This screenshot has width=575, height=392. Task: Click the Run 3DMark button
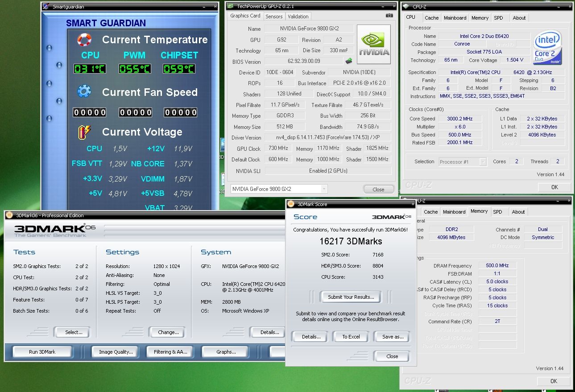pyautogui.click(x=42, y=352)
